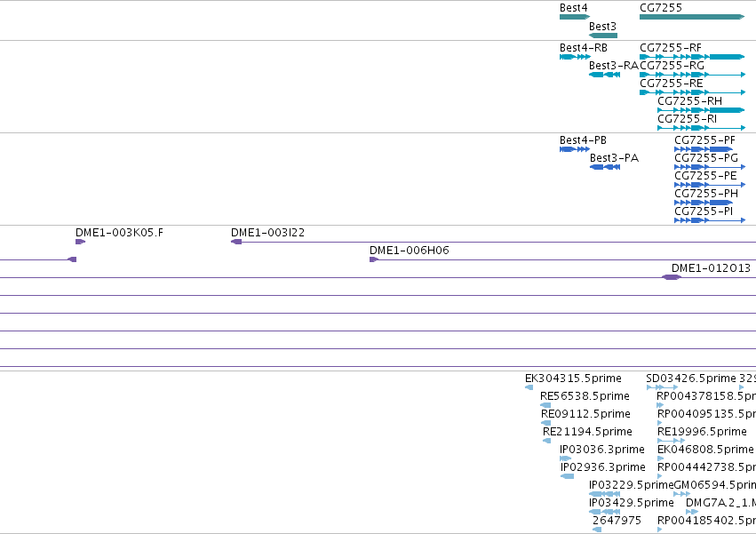
Task: Select transcript Best4-RB
Action: click(584, 48)
